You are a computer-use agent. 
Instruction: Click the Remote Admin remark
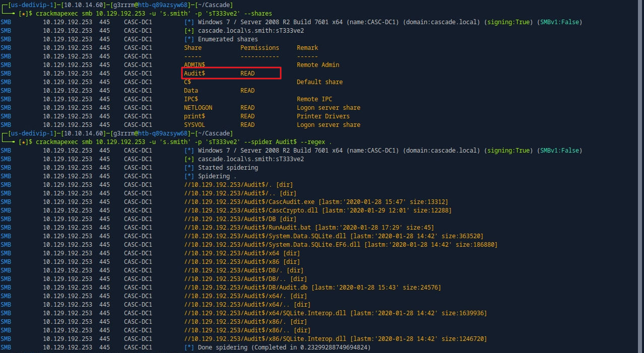318,65
